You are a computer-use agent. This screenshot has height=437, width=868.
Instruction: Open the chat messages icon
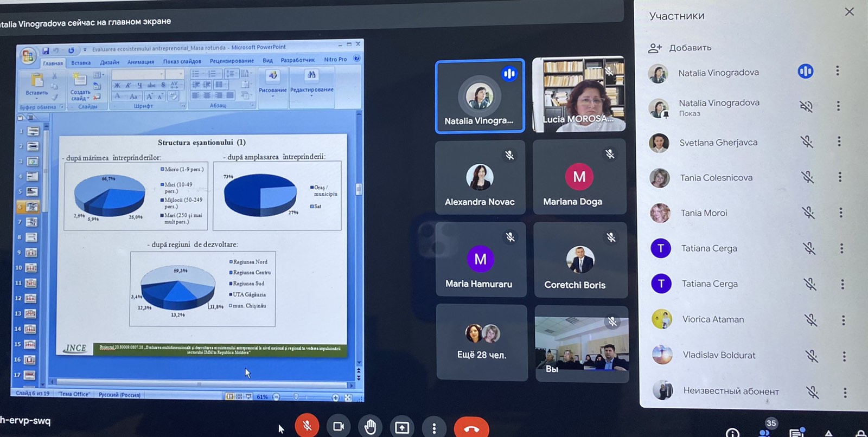coord(796,432)
